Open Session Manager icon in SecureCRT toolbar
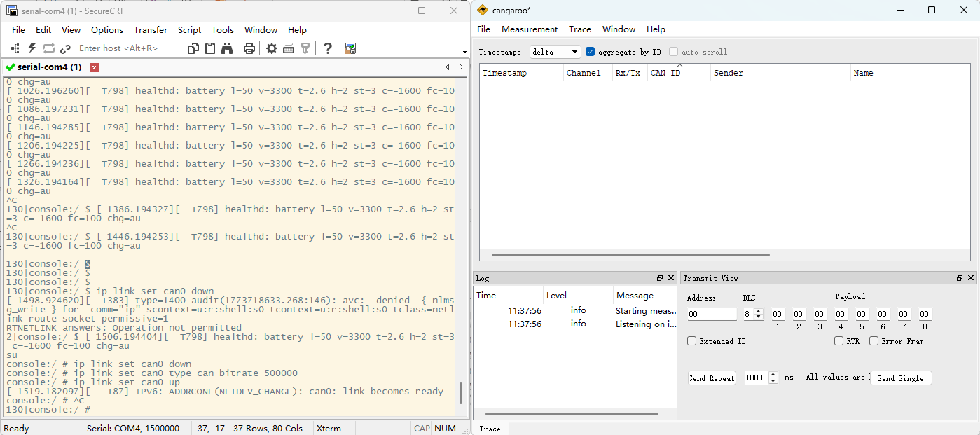Viewport: 980px width, 435px height. 15,48
